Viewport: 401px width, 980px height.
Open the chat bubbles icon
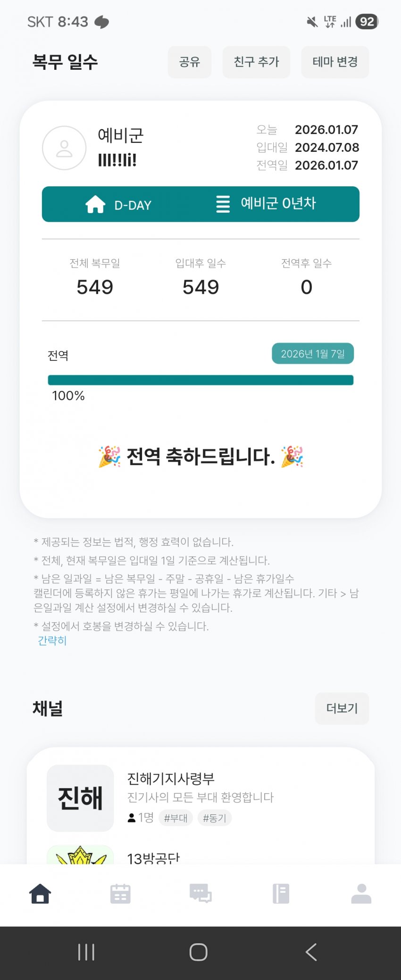pyautogui.click(x=200, y=893)
